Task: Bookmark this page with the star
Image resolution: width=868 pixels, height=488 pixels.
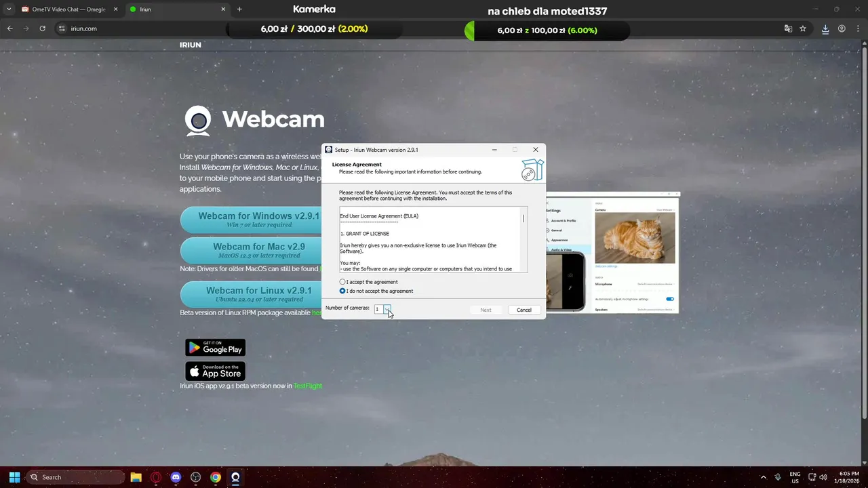Action: coord(803,28)
